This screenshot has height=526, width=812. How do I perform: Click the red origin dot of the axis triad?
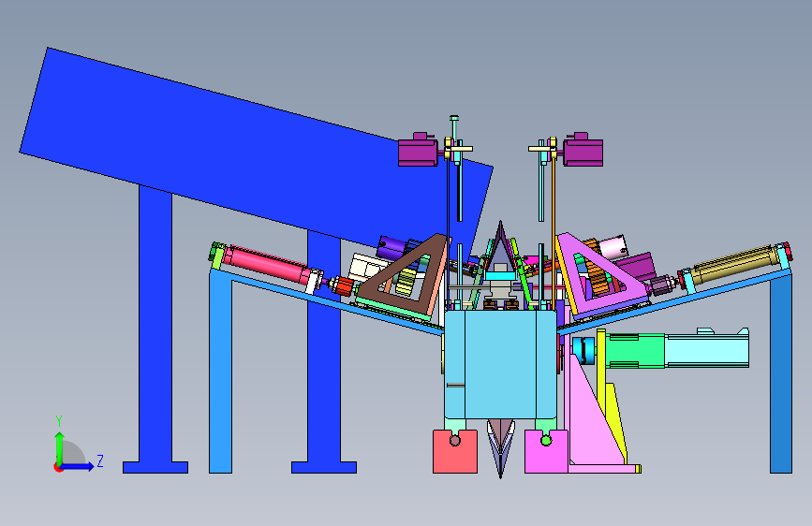58,467
